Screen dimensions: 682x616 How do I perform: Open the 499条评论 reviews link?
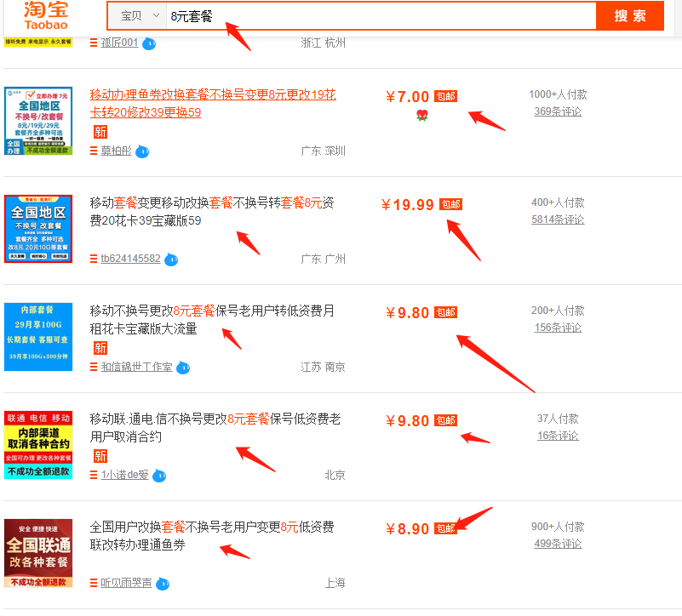(x=558, y=544)
